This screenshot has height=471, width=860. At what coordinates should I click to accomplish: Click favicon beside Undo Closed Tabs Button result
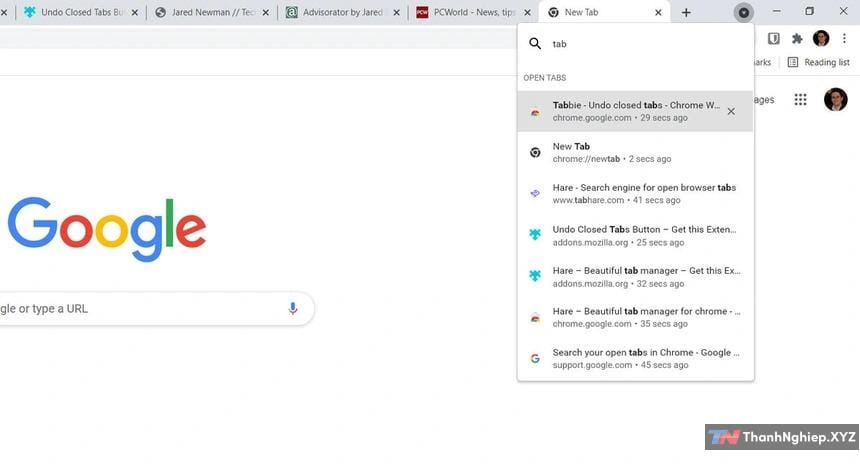click(x=535, y=235)
